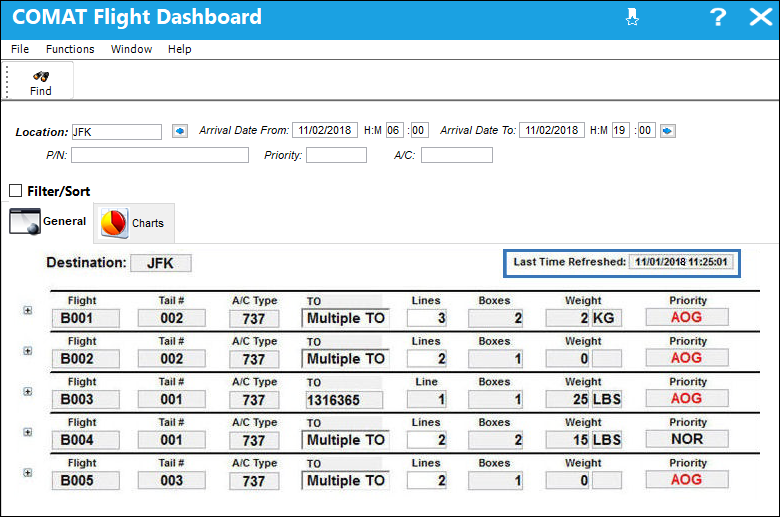Open the Window menu
This screenshot has height=517, width=780.
131,49
